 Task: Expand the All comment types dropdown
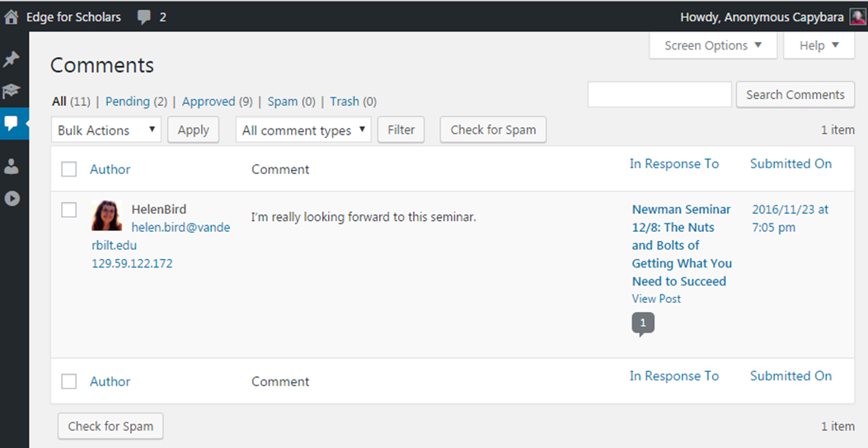pyautogui.click(x=303, y=130)
